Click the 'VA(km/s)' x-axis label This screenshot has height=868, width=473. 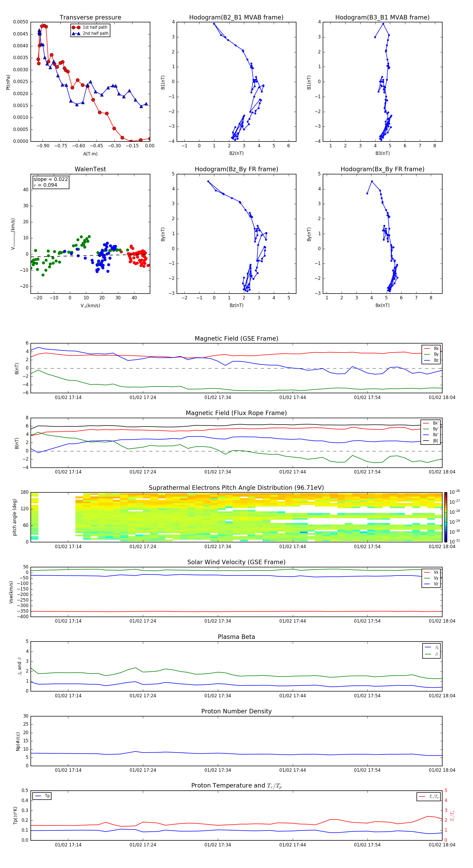pyautogui.click(x=90, y=306)
